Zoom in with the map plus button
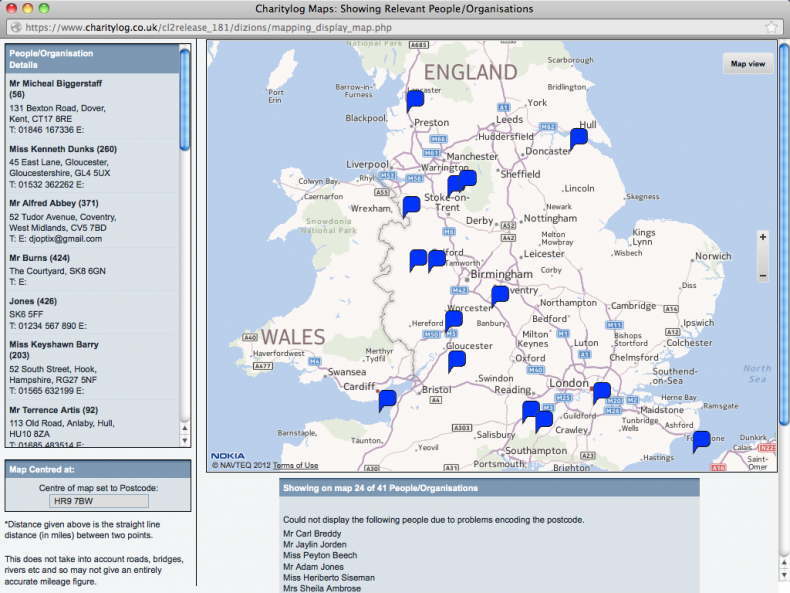Image resolution: width=790 pixels, height=593 pixels. tap(763, 237)
